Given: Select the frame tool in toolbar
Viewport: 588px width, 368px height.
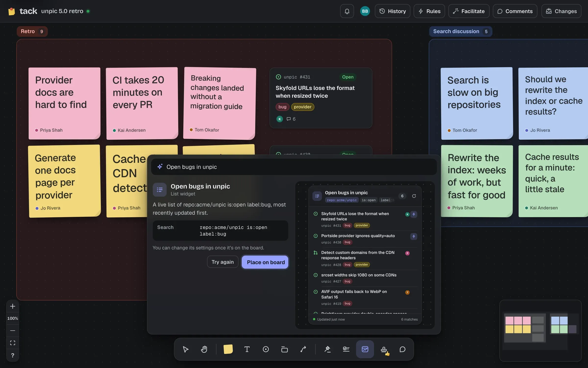Looking at the screenshot, I should point(284,349).
